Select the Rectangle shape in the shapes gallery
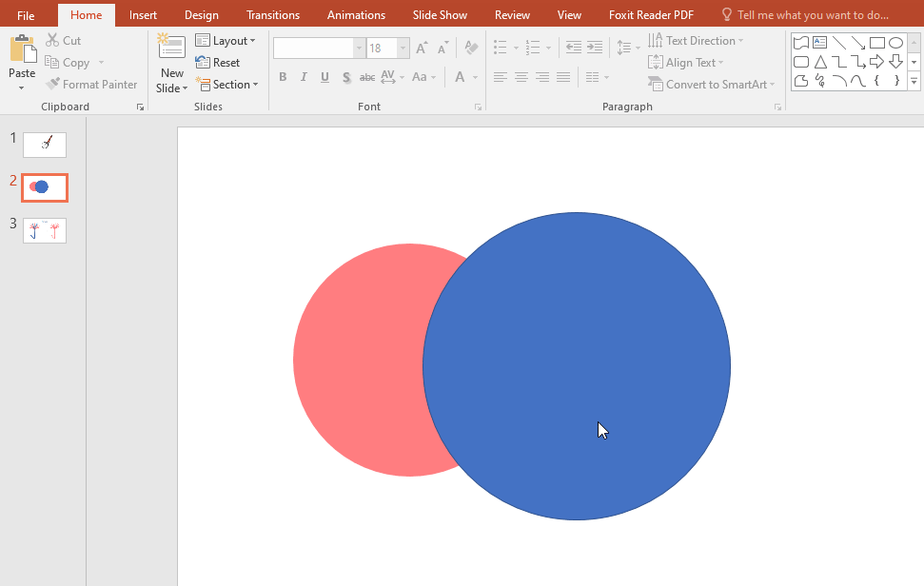 click(x=877, y=42)
